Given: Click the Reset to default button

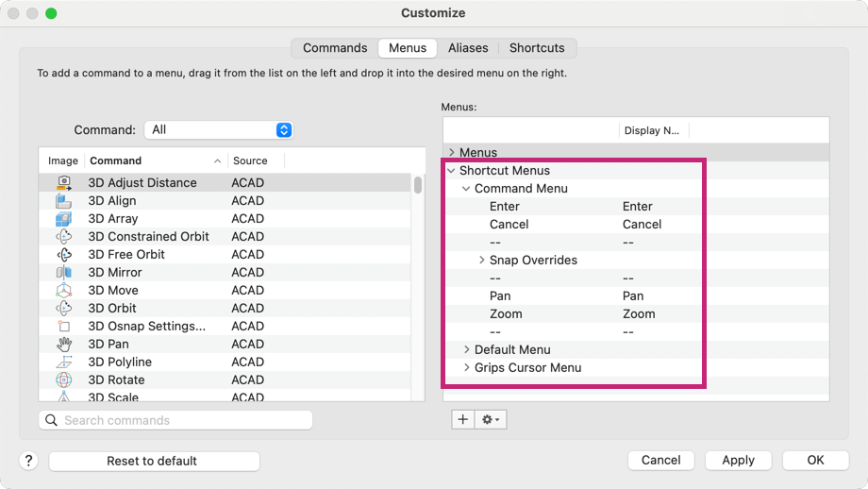Looking at the screenshot, I should [154, 461].
